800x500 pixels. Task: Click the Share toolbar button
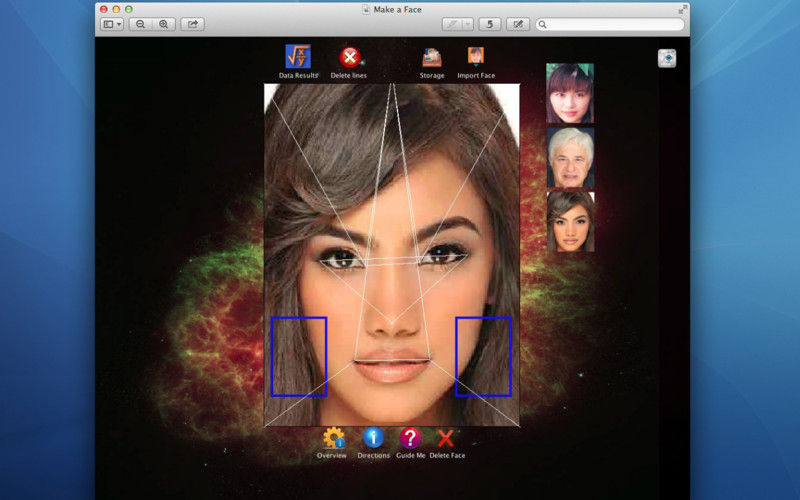[192, 24]
